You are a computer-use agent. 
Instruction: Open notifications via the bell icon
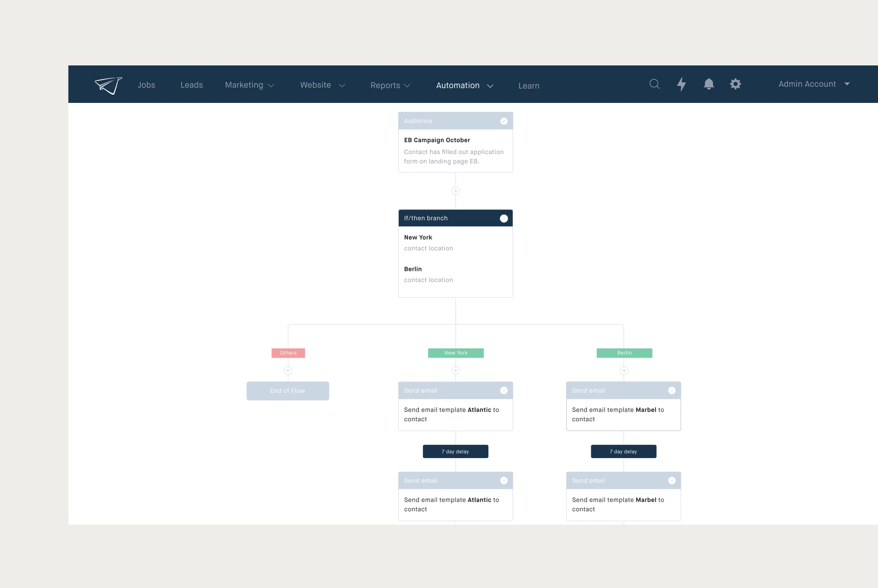(x=708, y=84)
